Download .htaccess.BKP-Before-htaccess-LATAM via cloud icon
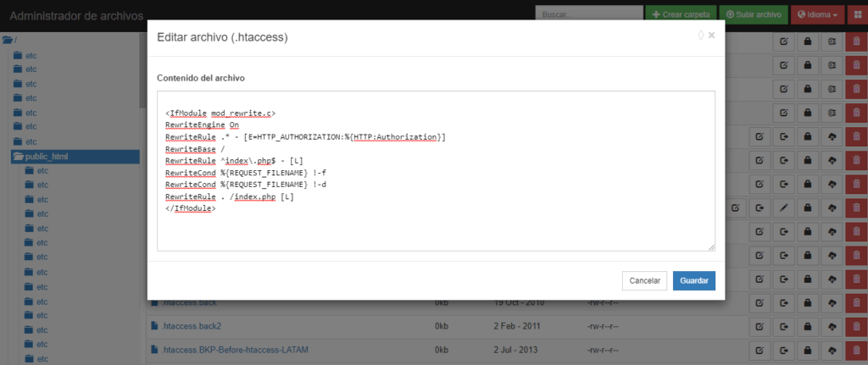The image size is (868, 365). [x=831, y=350]
